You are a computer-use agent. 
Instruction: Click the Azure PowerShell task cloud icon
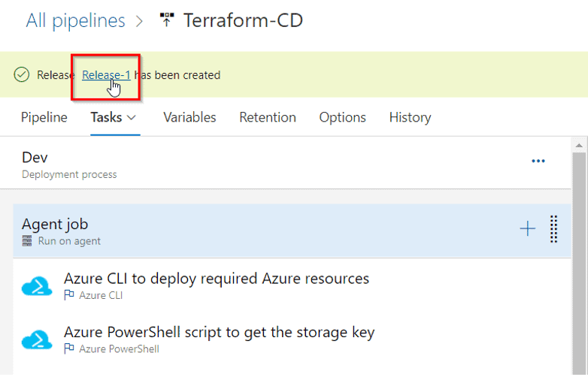[x=36, y=339]
